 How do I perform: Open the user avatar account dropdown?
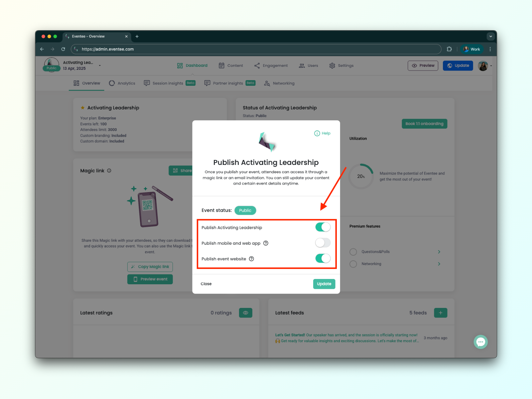484,66
